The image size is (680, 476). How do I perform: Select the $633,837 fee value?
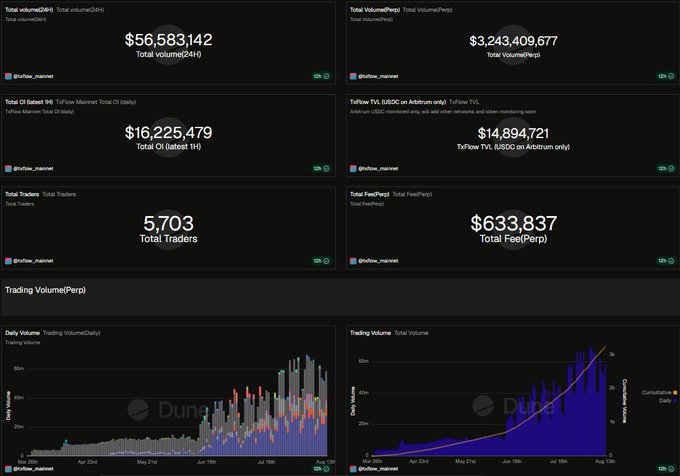click(513, 224)
